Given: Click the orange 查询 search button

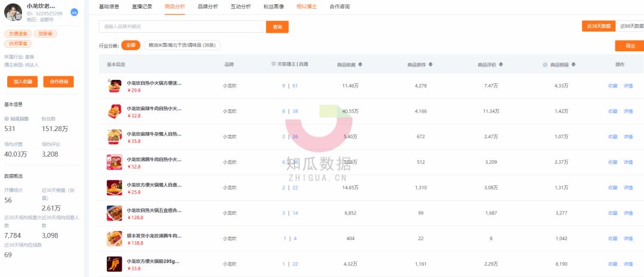Looking at the screenshot, I should [x=277, y=27].
